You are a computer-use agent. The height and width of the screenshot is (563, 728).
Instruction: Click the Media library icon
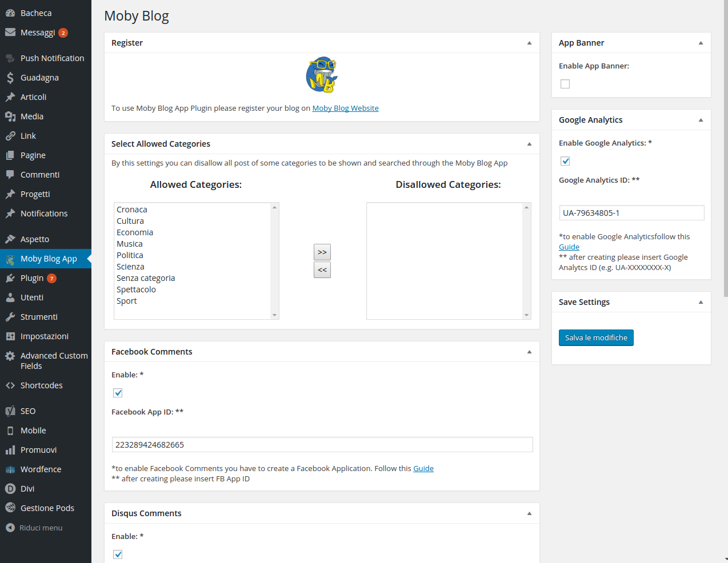click(10, 116)
